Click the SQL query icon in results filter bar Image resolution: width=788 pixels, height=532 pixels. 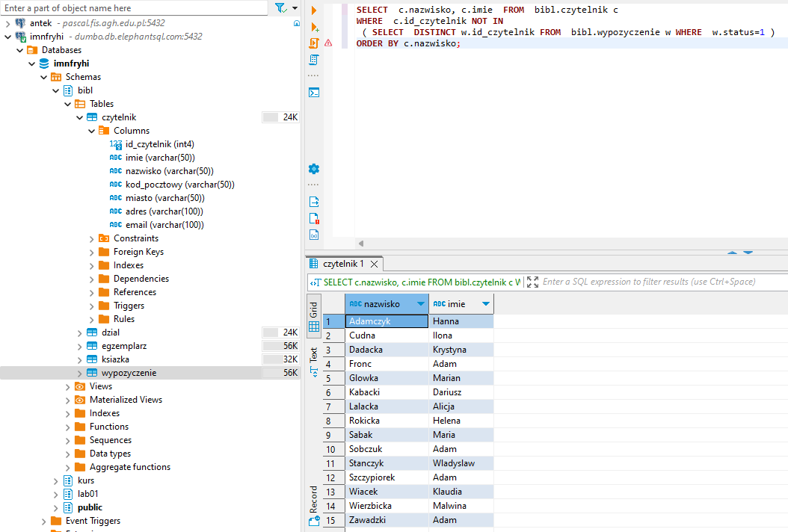315,282
